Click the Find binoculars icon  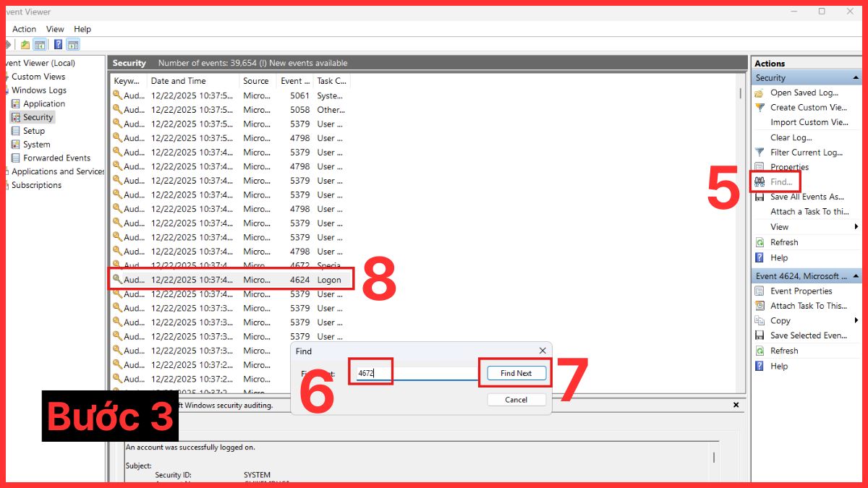tap(759, 182)
